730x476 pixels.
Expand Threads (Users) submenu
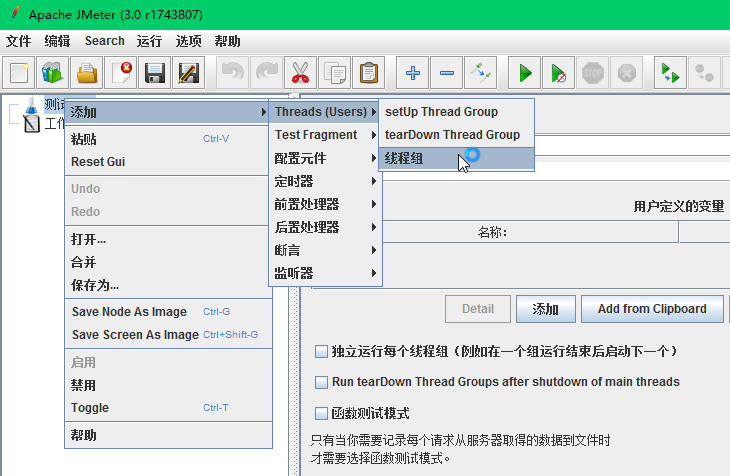coord(324,112)
